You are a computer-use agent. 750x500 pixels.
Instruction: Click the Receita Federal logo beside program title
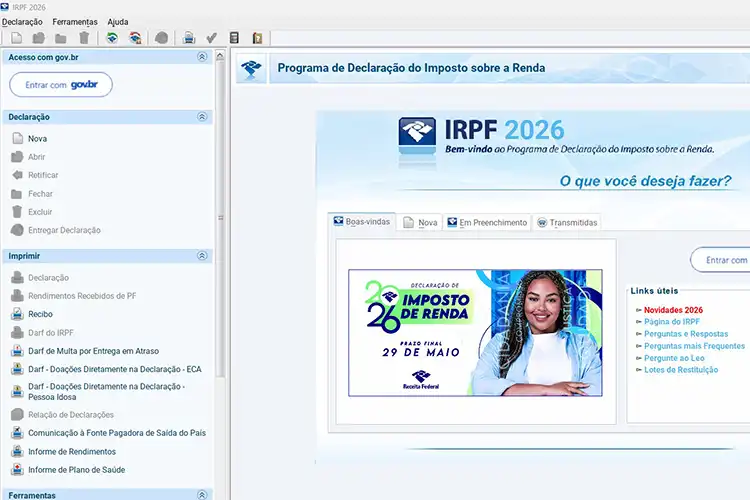click(251, 69)
